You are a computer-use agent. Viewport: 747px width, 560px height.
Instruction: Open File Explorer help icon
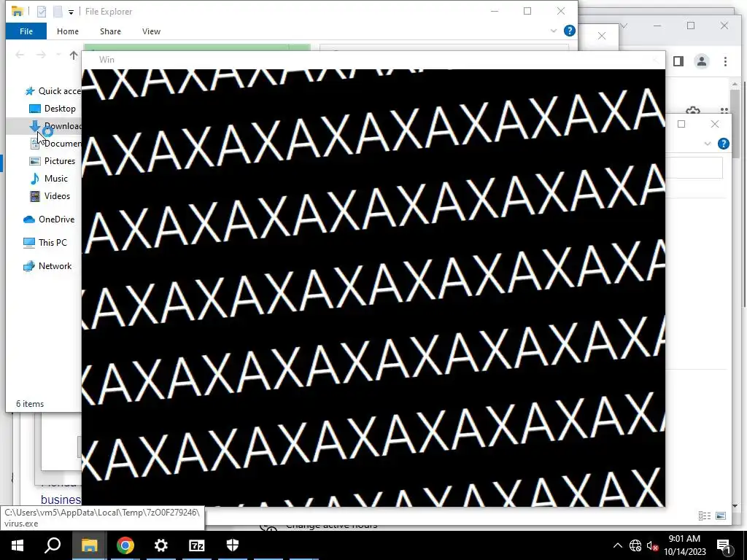click(569, 31)
